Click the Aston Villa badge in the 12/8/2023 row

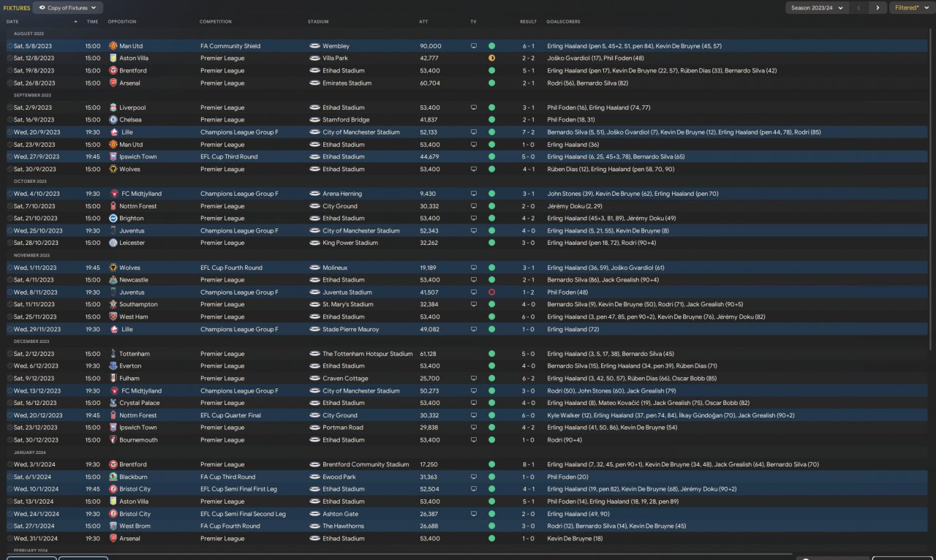(x=113, y=58)
